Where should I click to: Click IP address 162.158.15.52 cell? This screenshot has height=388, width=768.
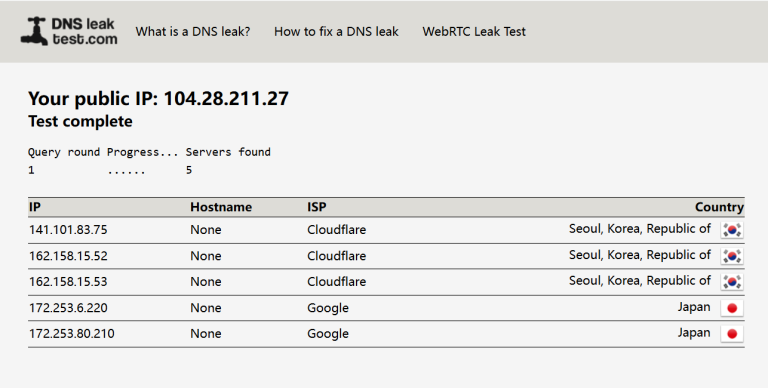click(68, 256)
